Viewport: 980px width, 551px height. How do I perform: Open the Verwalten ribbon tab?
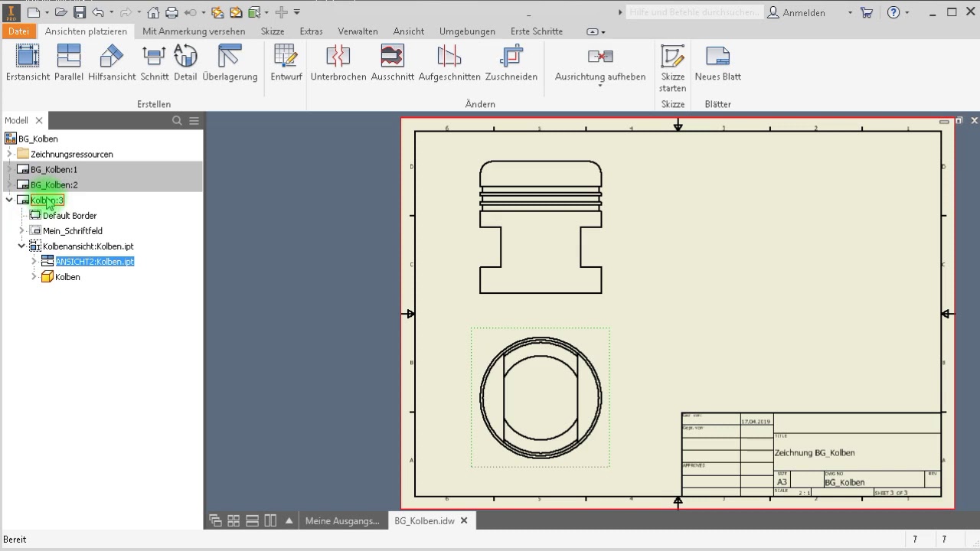tap(358, 31)
